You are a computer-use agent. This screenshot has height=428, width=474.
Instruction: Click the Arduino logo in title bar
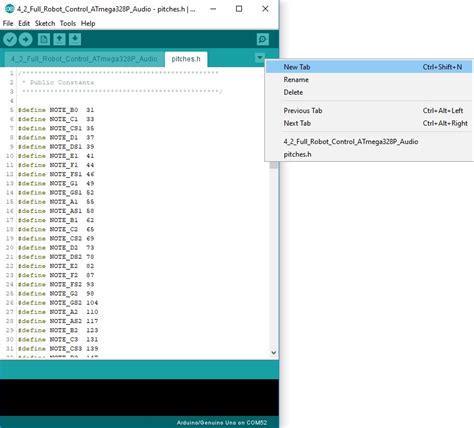pyautogui.click(x=10, y=9)
